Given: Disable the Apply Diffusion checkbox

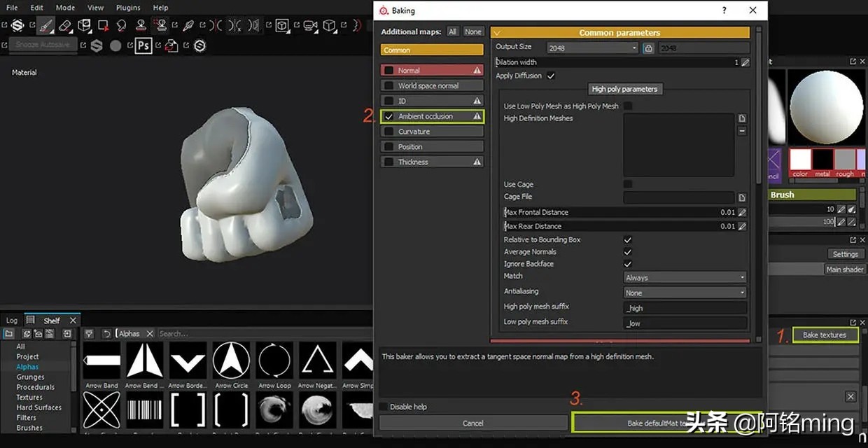Looking at the screenshot, I should pyautogui.click(x=552, y=76).
